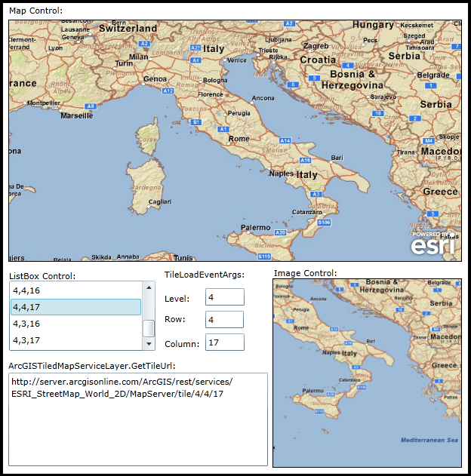This screenshot has width=471, height=476.
Task: Click the A16 highway shield on the main map
Action: pyautogui.click(x=305, y=160)
